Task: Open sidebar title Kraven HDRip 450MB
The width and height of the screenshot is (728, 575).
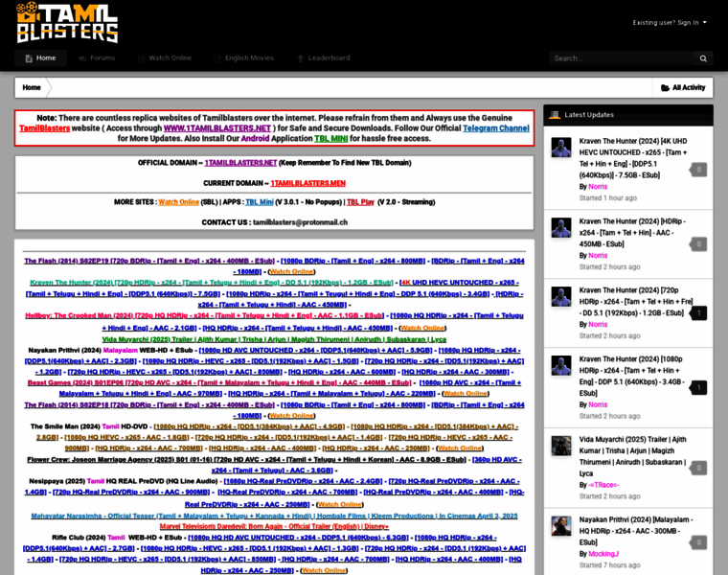Action: [x=632, y=233]
